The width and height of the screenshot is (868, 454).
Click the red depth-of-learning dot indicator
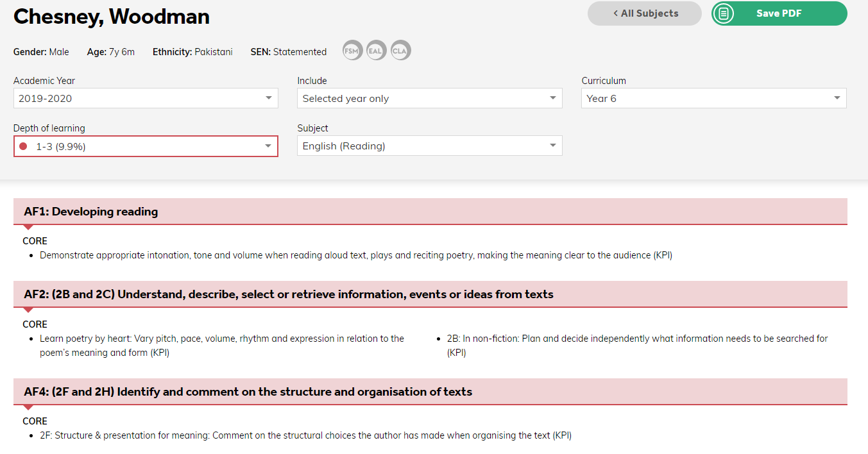pyautogui.click(x=23, y=146)
